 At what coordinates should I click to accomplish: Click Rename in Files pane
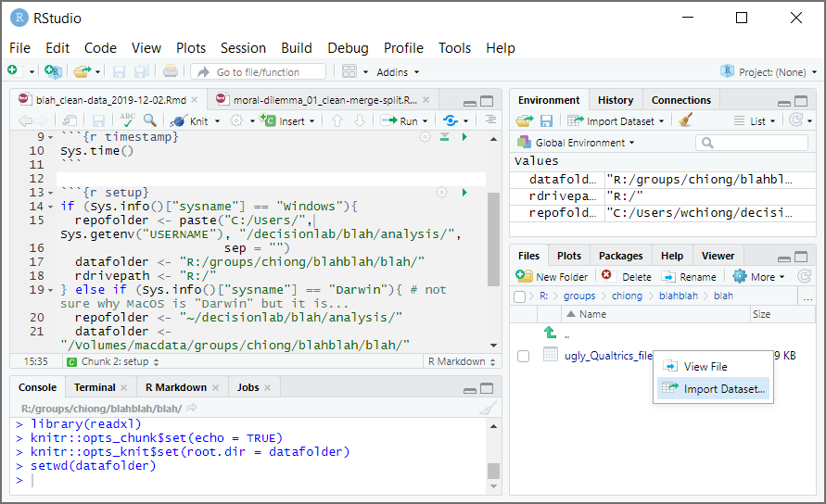point(689,276)
